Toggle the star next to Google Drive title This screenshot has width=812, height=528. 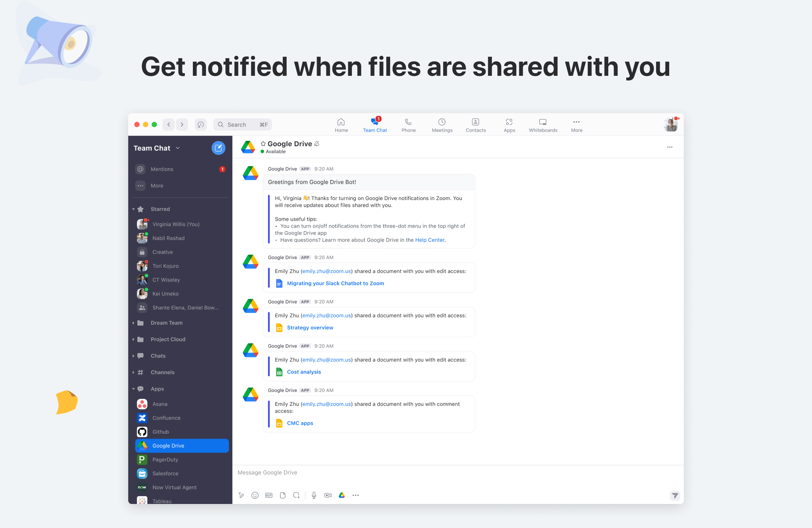tap(263, 144)
